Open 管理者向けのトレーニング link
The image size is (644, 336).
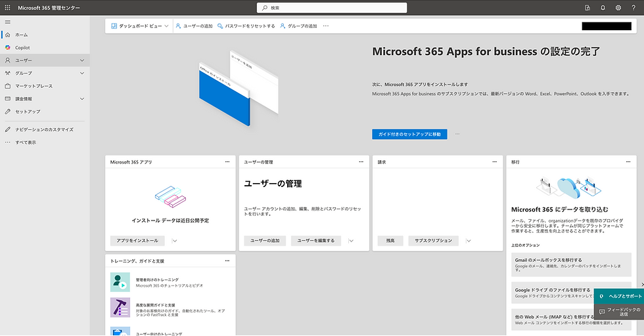point(157,280)
